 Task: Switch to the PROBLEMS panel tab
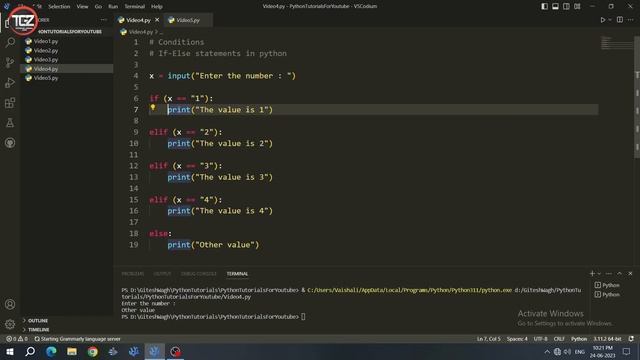coord(133,273)
